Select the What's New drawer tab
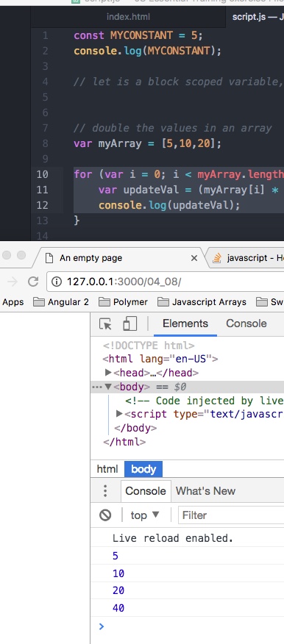284x644 pixels. (x=205, y=491)
